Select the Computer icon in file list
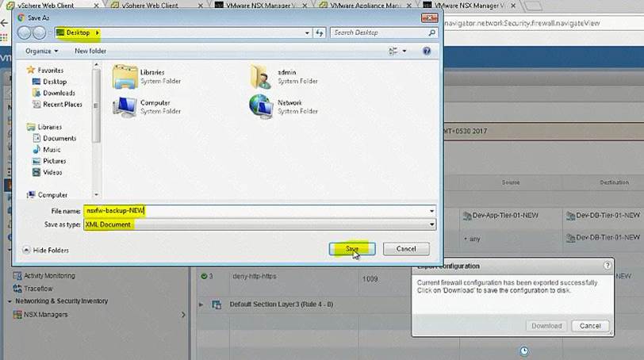The image size is (644, 360). (125, 106)
